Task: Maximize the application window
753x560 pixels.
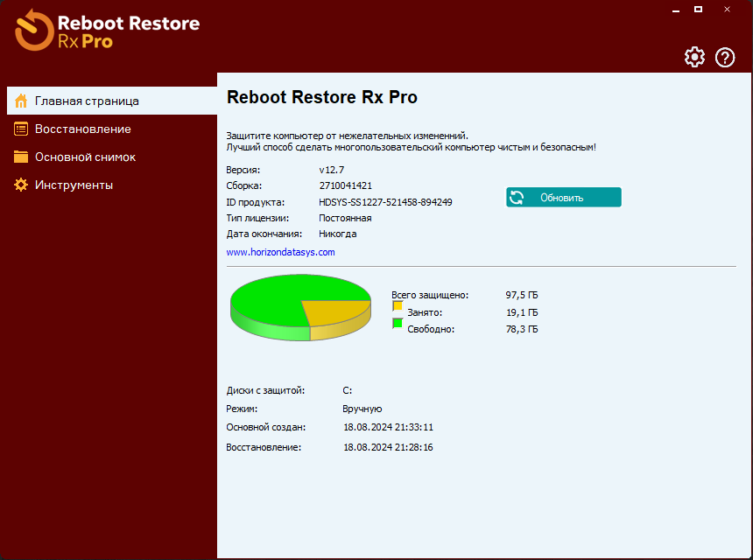Action: coord(698,9)
